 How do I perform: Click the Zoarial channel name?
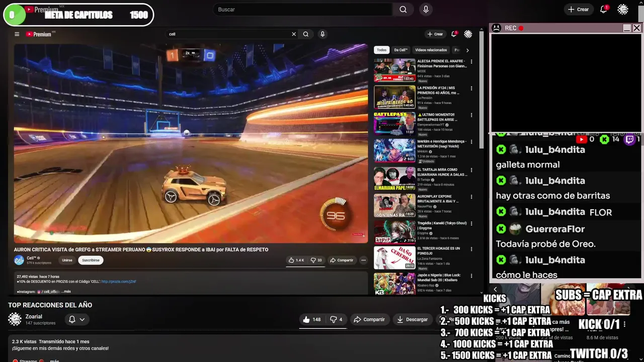coord(34,317)
